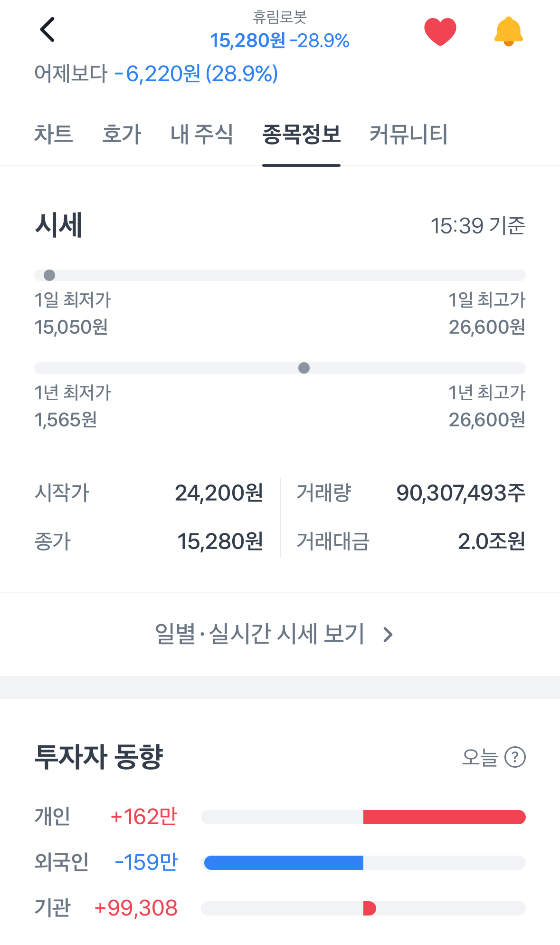Tap the 기관 net buying bar
Image resolution: width=560 pixels, height=945 pixels.
pos(370,908)
